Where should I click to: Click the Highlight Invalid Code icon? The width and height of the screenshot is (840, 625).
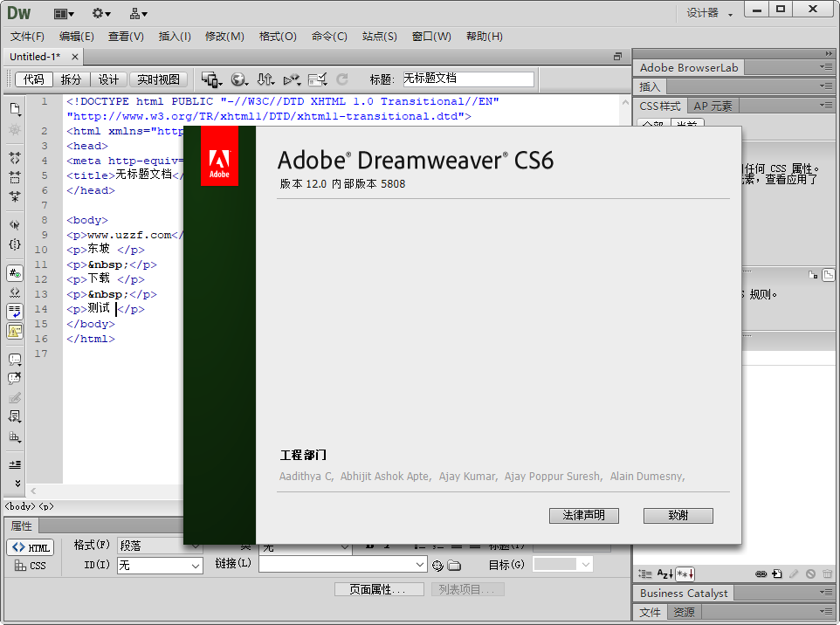coord(15,292)
